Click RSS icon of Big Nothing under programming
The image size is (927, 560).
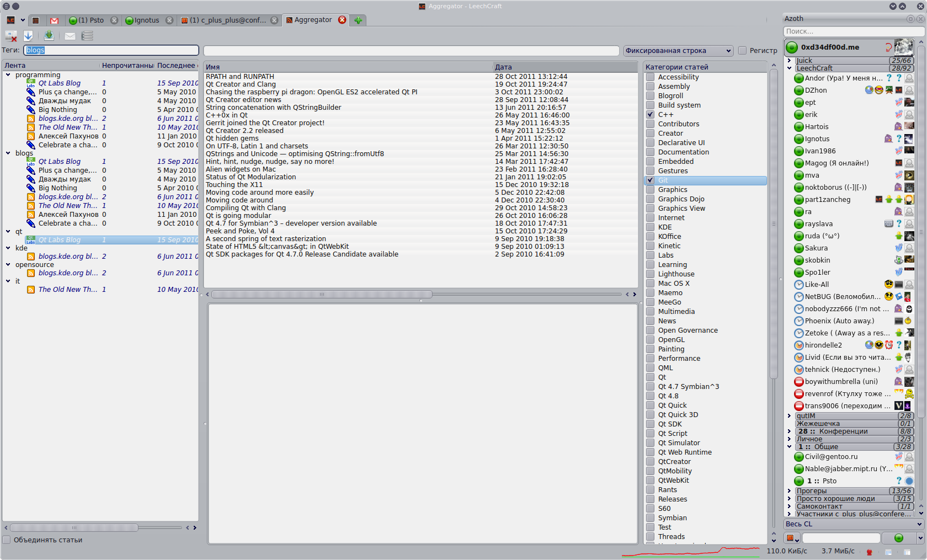(x=31, y=110)
